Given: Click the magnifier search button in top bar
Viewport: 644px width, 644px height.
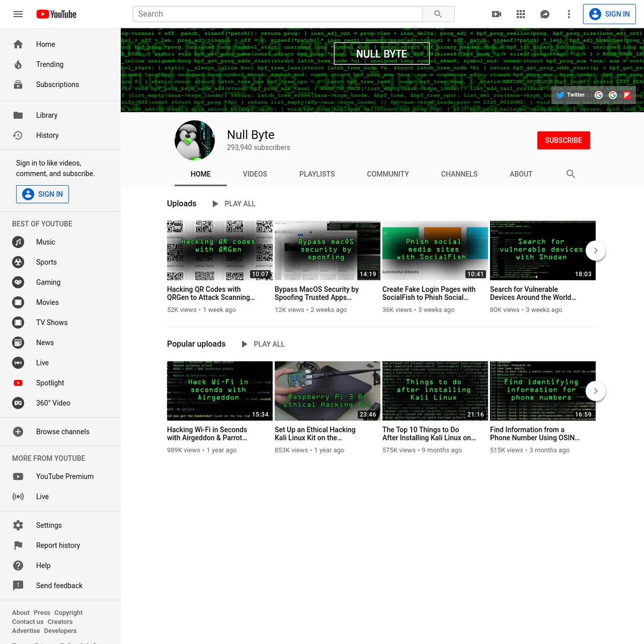Looking at the screenshot, I should tap(438, 14).
